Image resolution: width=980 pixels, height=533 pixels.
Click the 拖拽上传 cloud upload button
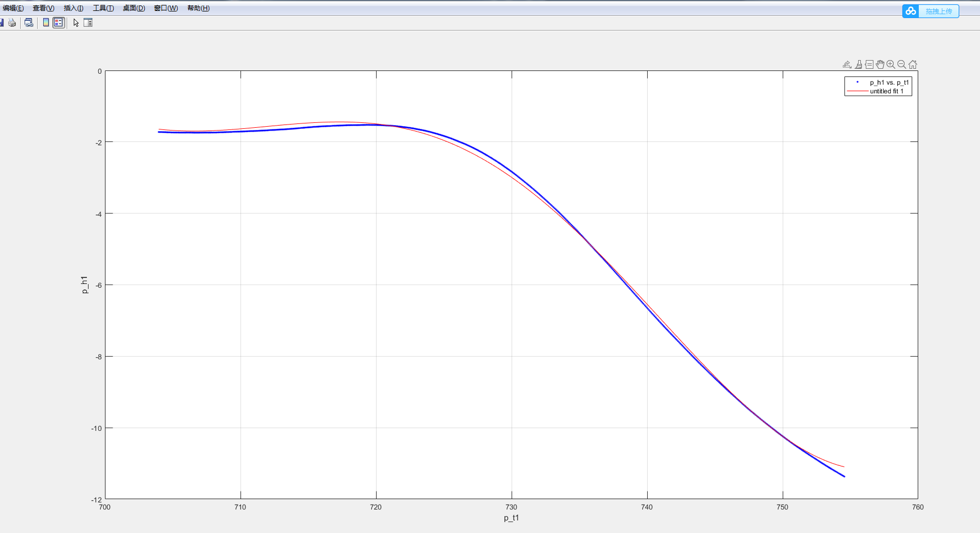coord(930,11)
